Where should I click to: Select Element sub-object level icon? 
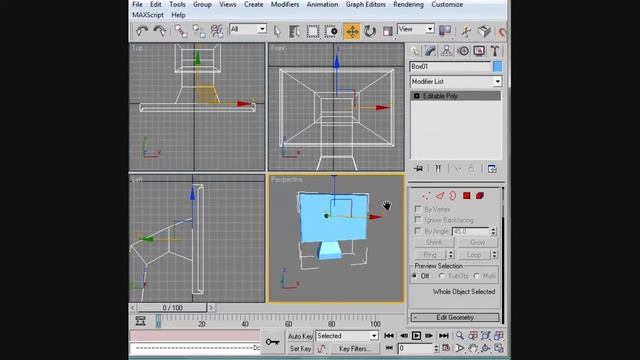click(480, 196)
